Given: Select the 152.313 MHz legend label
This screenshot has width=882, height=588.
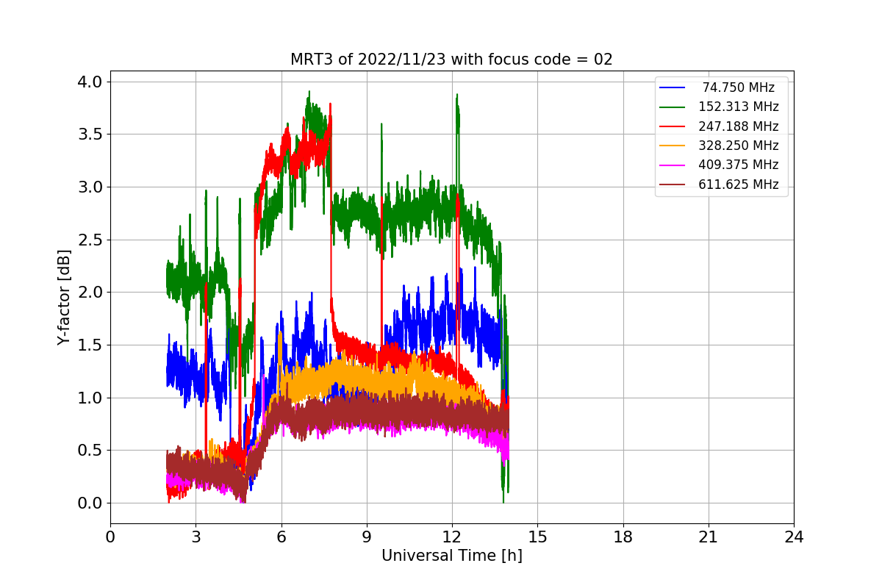Looking at the screenshot, I should click(x=739, y=107).
